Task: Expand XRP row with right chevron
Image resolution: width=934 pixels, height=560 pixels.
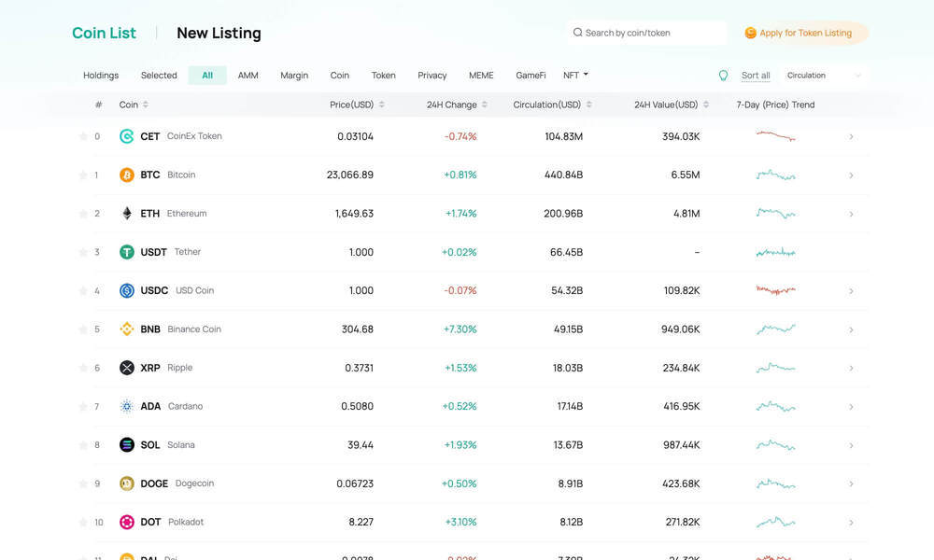Action: (x=851, y=369)
